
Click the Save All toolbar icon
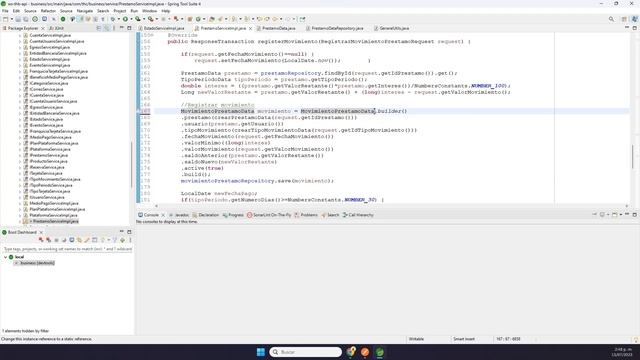25,19
